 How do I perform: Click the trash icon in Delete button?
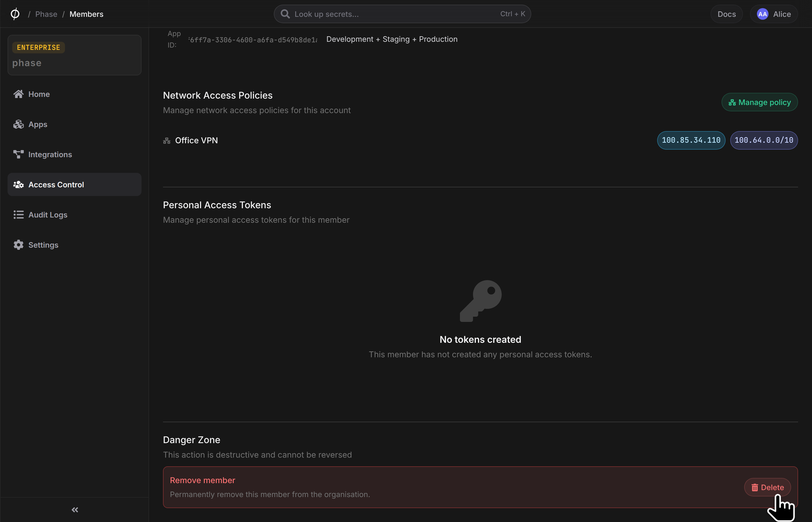pos(754,487)
